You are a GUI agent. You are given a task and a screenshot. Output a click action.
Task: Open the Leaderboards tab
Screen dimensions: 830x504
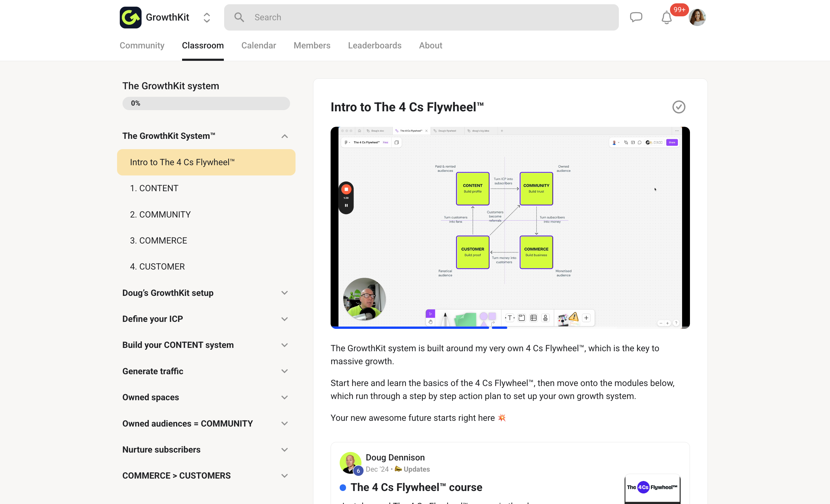pyautogui.click(x=374, y=45)
